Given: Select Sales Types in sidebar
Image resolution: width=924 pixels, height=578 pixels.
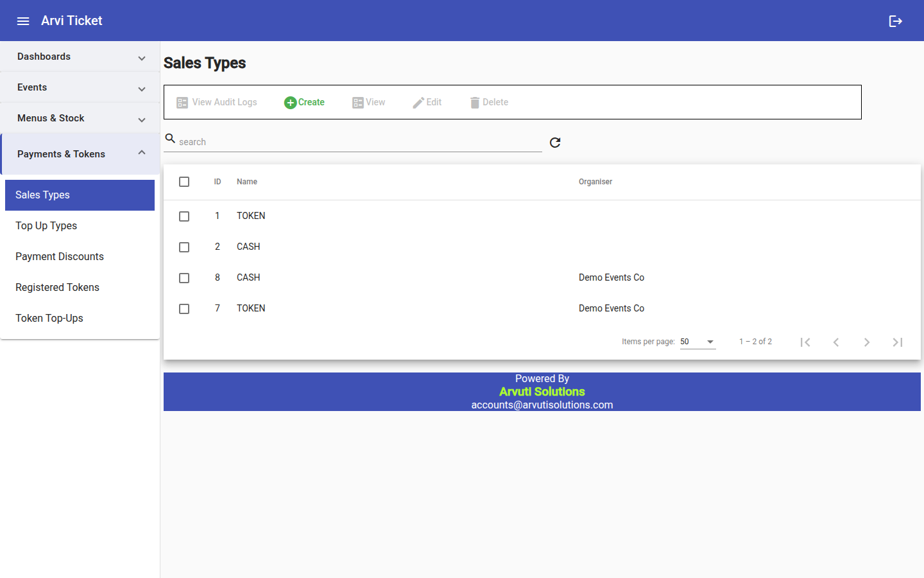Looking at the screenshot, I should tap(80, 195).
